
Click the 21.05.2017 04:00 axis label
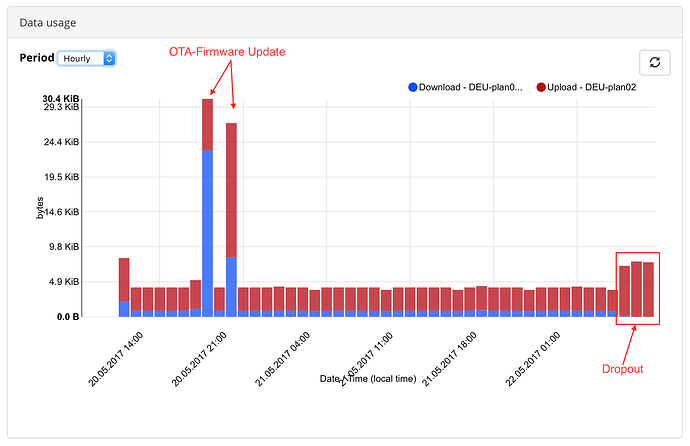pos(282,359)
